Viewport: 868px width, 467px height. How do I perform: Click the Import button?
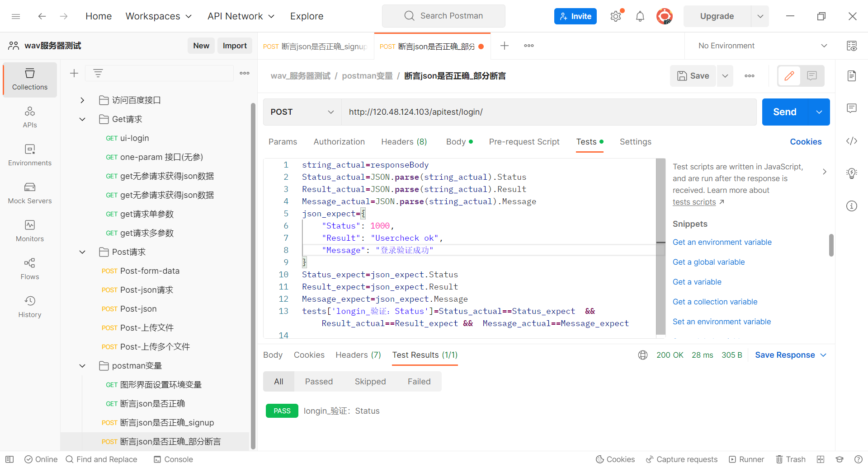(x=235, y=46)
